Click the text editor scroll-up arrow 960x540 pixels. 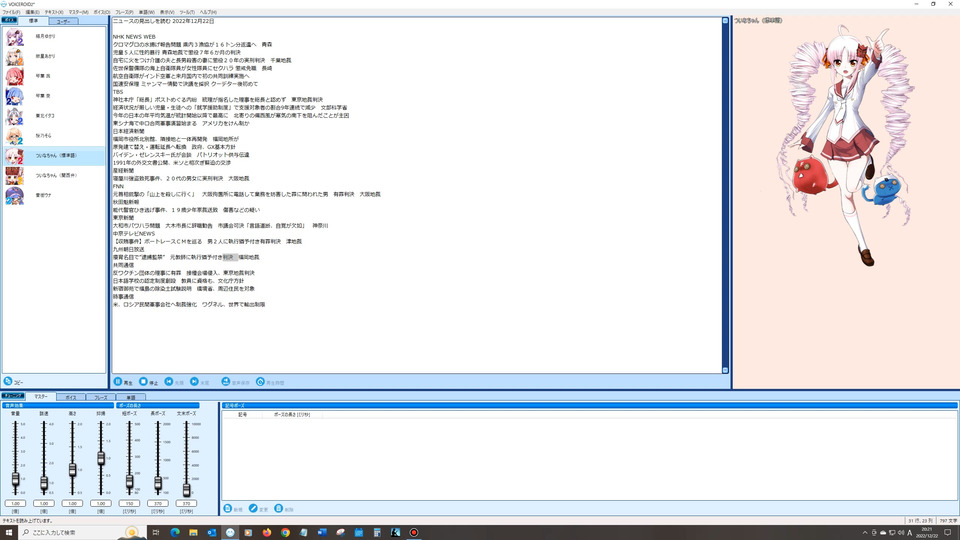click(726, 21)
